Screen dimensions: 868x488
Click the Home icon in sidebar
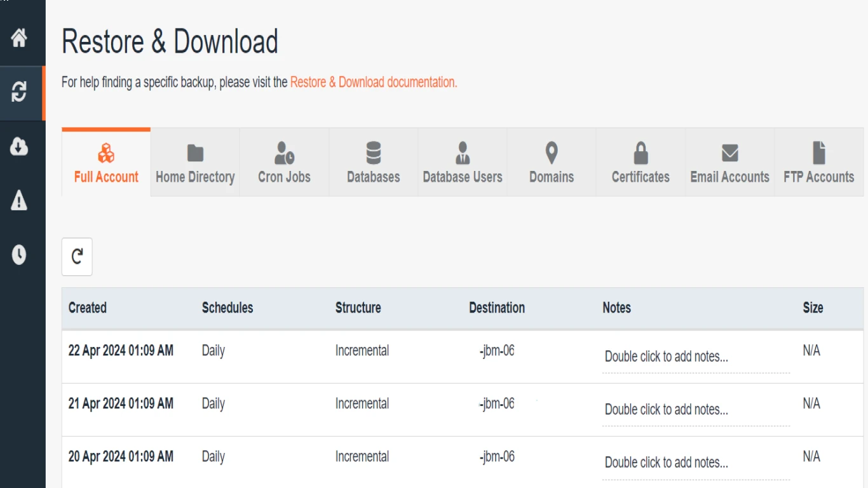[19, 38]
